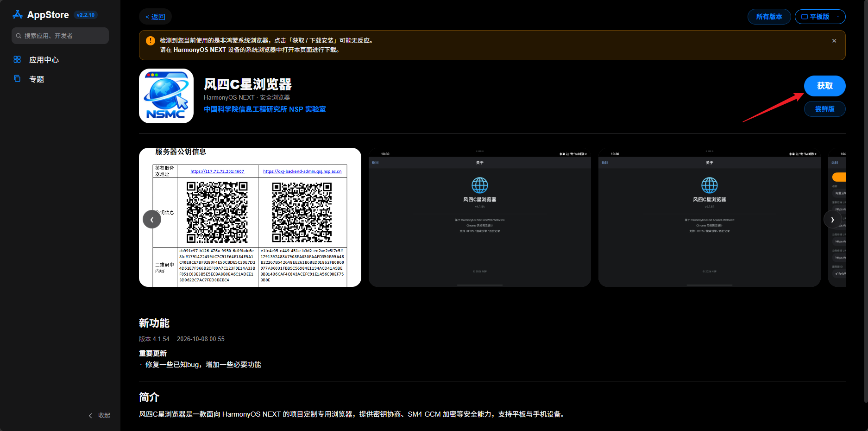
Task: Click the v2.2.10 version badge
Action: [x=86, y=15]
